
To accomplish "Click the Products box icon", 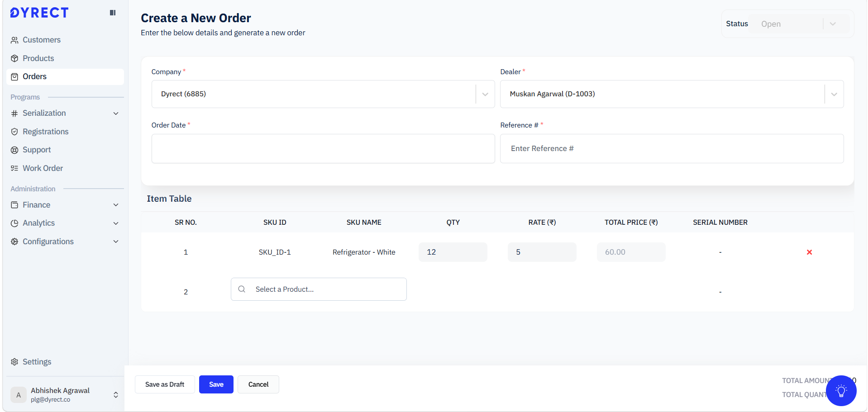I will [x=14, y=58].
